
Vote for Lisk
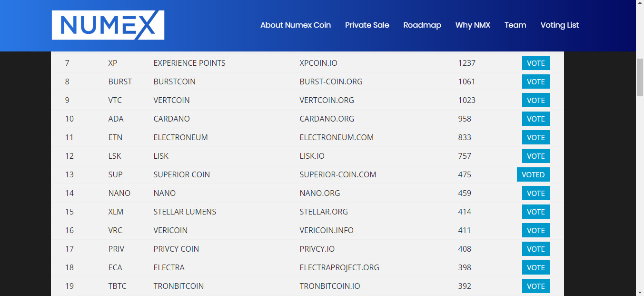pyautogui.click(x=536, y=156)
